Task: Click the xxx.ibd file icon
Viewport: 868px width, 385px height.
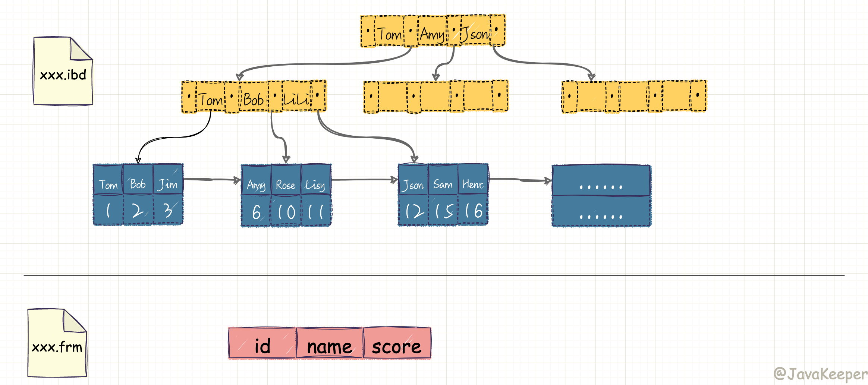Action: tap(63, 72)
